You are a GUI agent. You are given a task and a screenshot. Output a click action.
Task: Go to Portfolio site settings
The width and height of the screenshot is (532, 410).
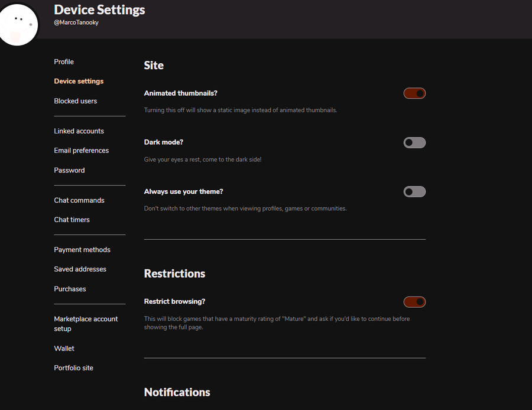point(74,368)
